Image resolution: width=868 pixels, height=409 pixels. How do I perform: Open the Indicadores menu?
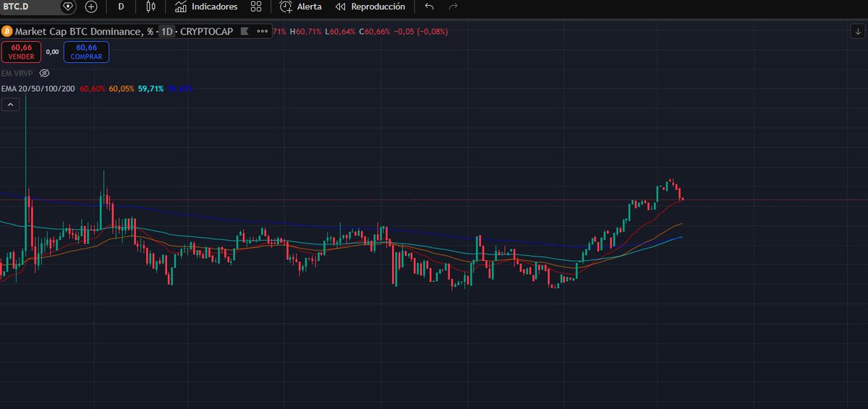pos(206,7)
